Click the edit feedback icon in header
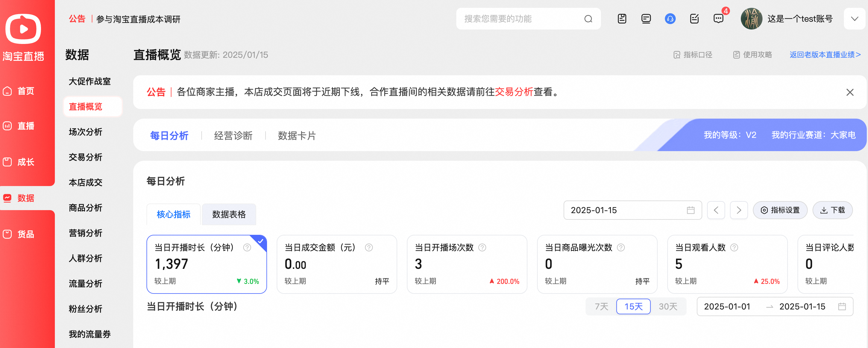 694,18
